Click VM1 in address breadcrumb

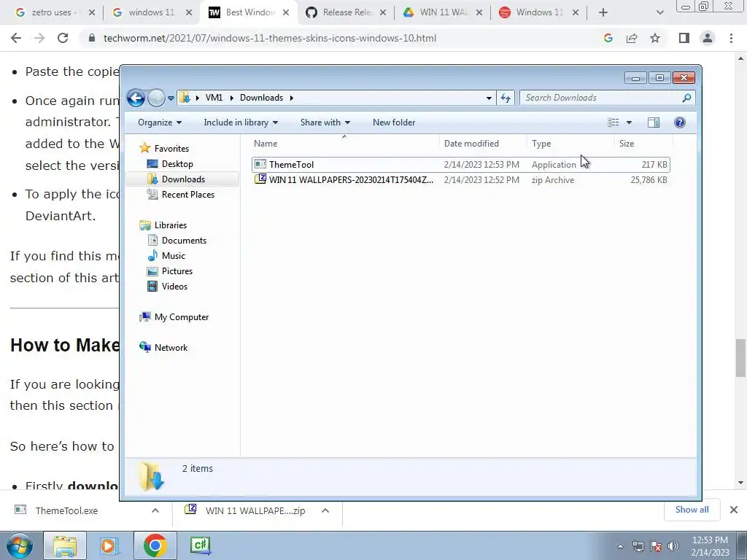(214, 98)
